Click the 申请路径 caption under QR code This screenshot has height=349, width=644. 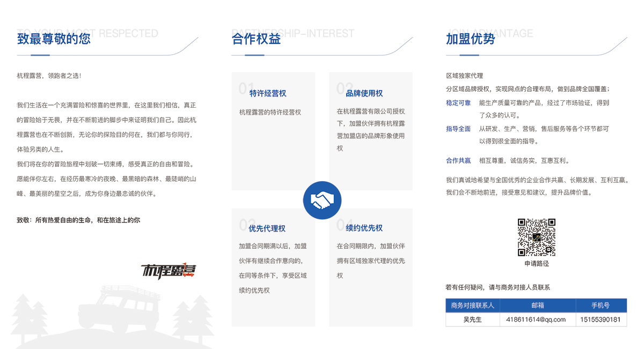pos(536,264)
